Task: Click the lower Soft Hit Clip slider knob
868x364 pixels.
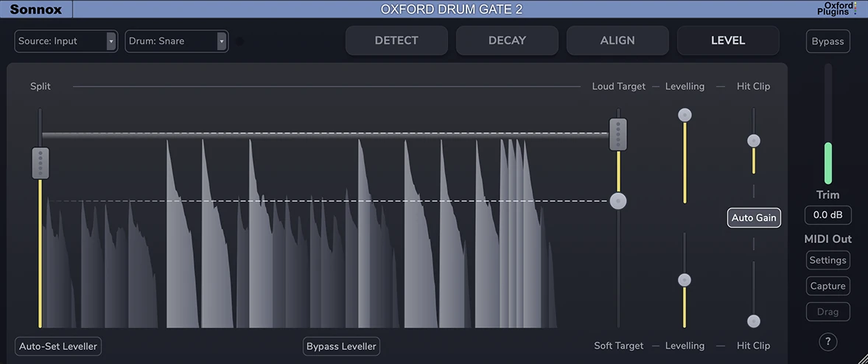Action: (x=753, y=321)
